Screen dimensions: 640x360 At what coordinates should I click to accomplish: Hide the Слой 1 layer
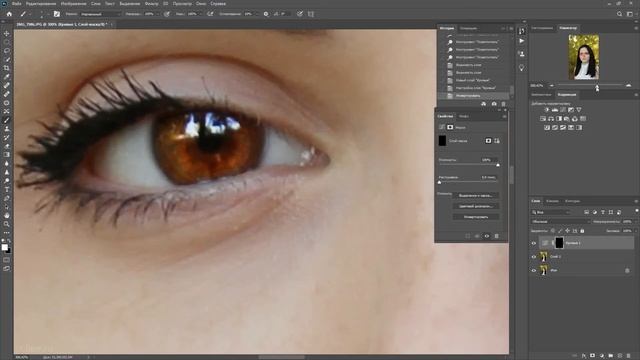pos(533,257)
